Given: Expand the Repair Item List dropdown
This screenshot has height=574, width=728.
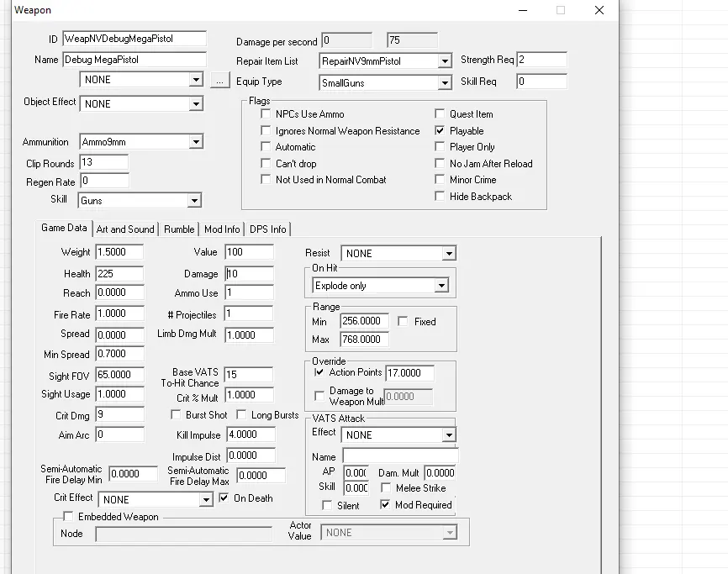Looking at the screenshot, I should click(445, 61).
